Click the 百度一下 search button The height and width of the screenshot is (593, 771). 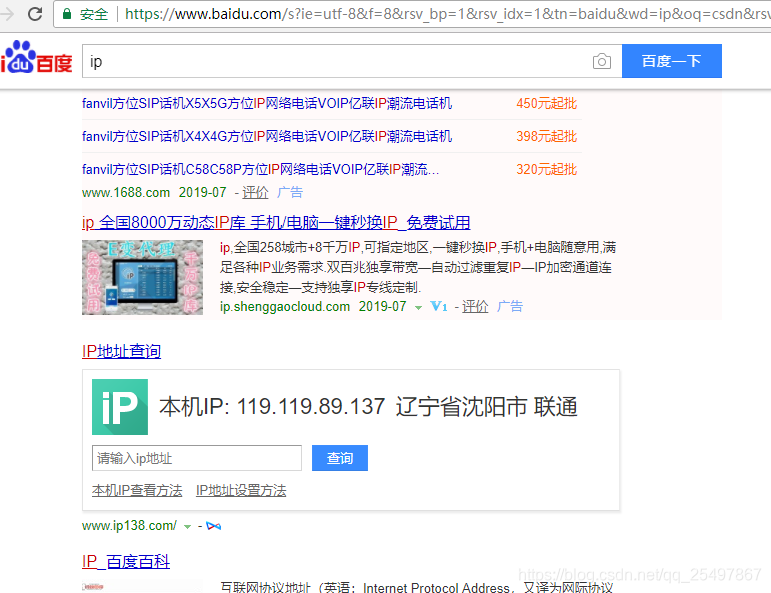click(672, 61)
